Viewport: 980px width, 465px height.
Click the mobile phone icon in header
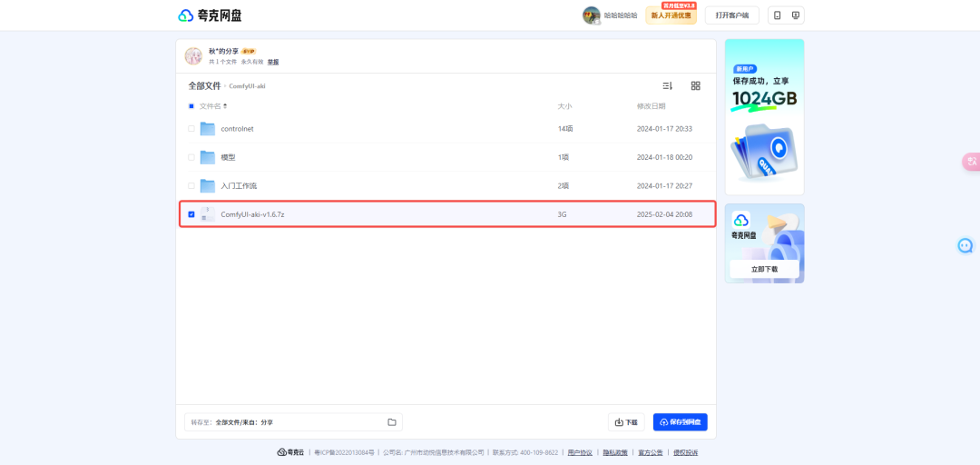(x=777, y=15)
